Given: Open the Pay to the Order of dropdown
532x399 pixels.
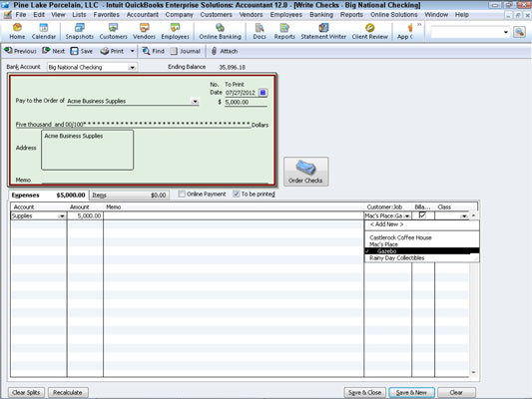Looking at the screenshot, I should click(195, 101).
